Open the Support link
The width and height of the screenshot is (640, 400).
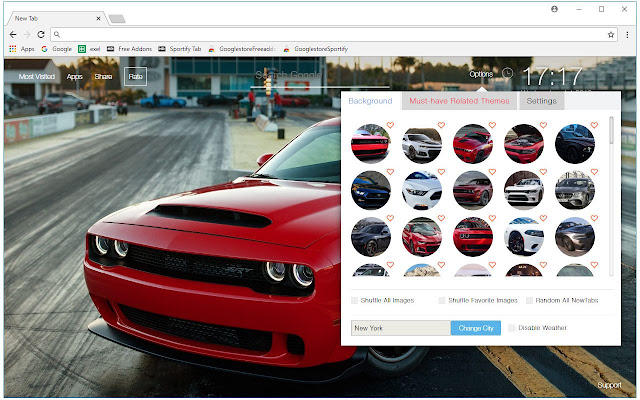609,385
